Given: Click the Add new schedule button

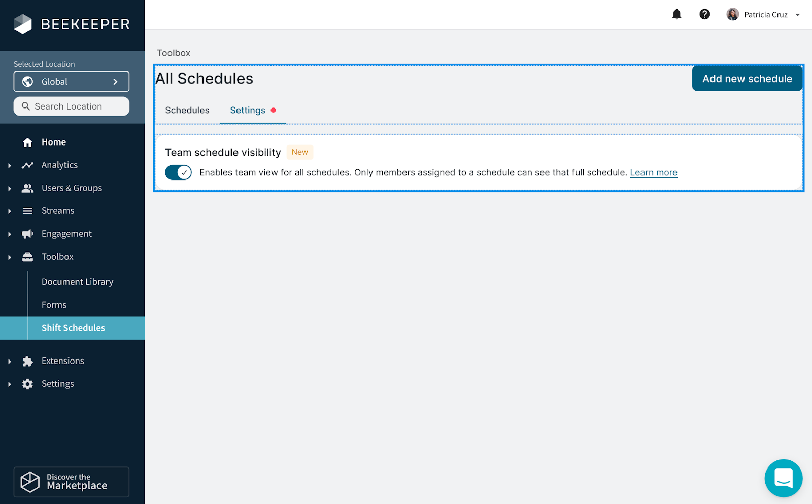Looking at the screenshot, I should [747, 79].
